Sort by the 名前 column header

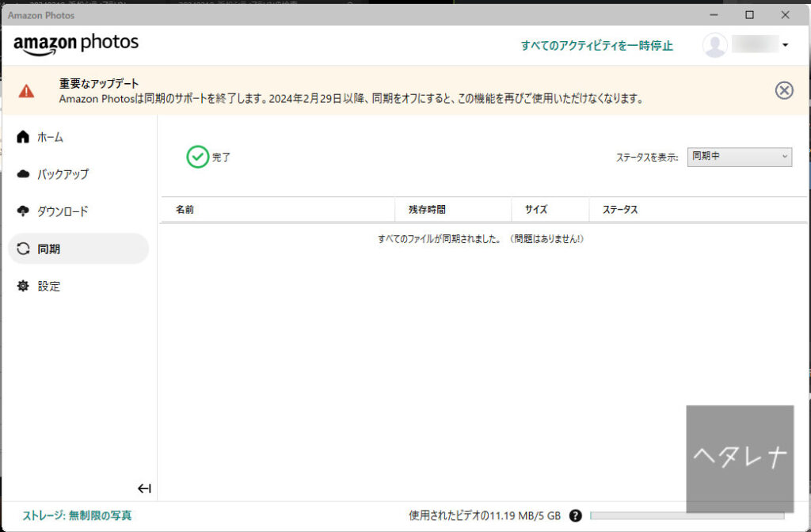[x=185, y=210]
